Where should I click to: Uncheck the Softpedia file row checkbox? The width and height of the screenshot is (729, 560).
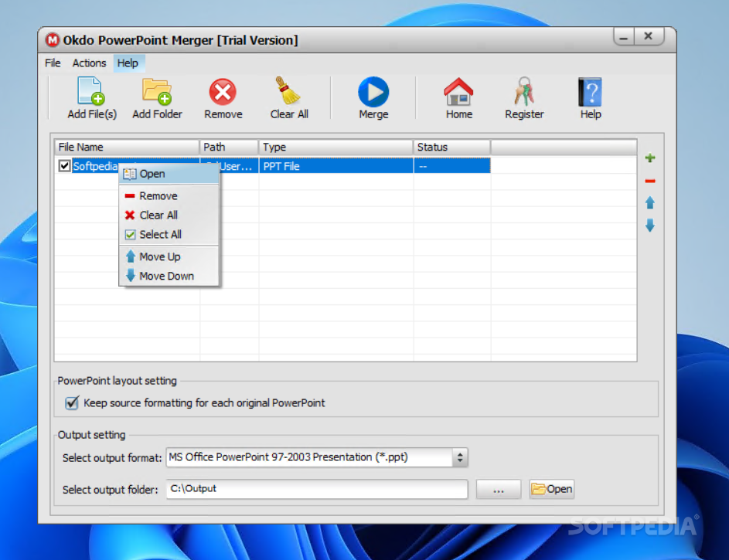coord(64,166)
